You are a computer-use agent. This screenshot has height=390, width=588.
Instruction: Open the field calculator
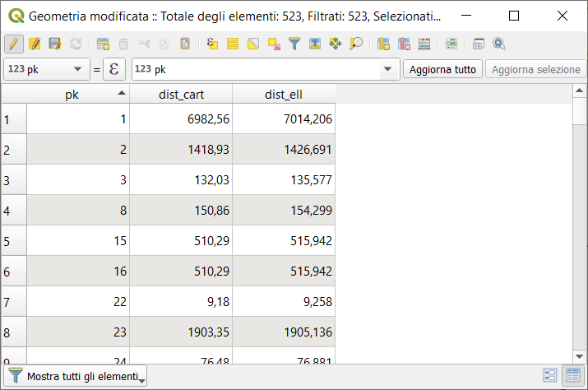[x=424, y=44]
